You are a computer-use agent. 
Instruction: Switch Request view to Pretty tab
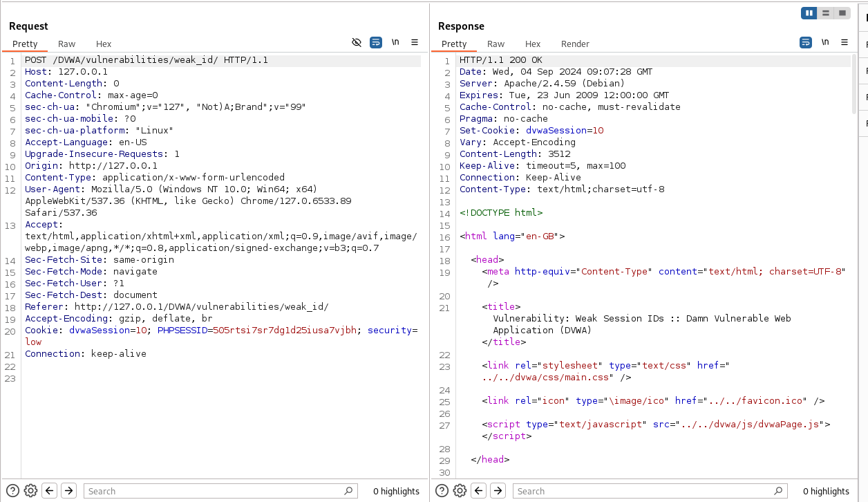(25, 44)
